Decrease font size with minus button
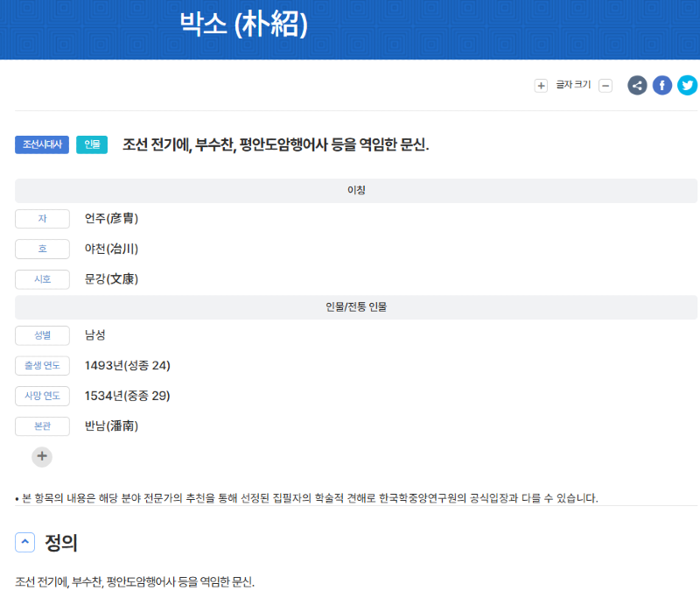This screenshot has height=612, width=700. pyautogui.click(x=605, y=86)
